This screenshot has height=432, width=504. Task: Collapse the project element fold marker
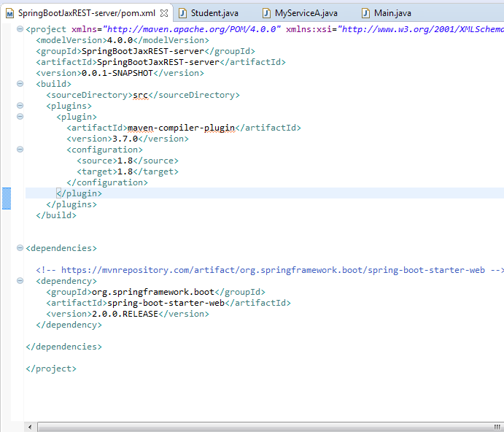pyautogui.click(x=20, y=29)
